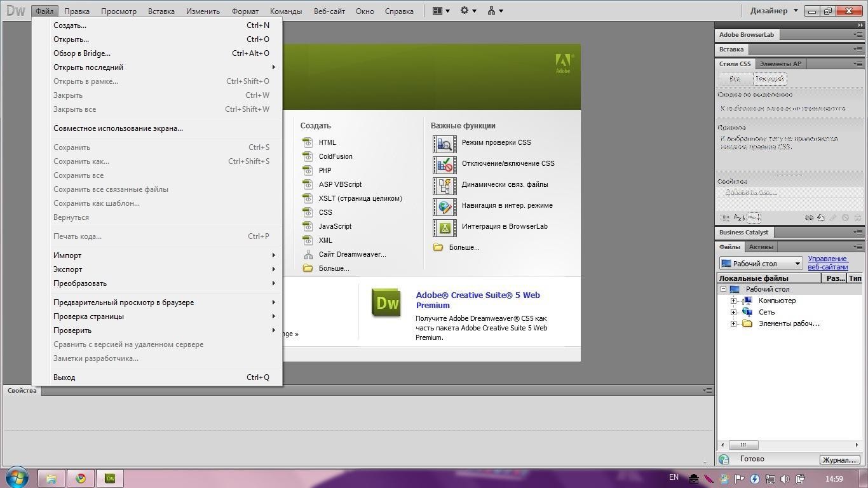Expand the Компьютер tree node
The image size is (868, 488).
tap(733, 301)
